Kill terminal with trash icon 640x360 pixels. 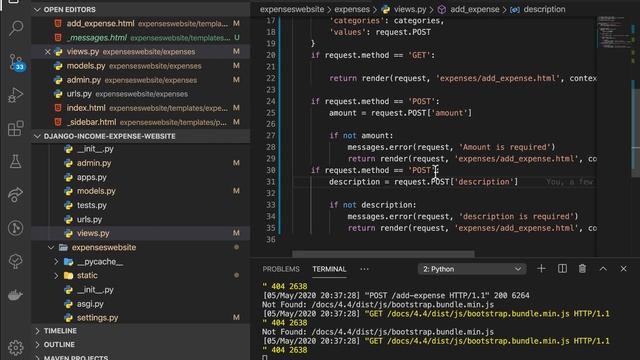coord(582,269)
